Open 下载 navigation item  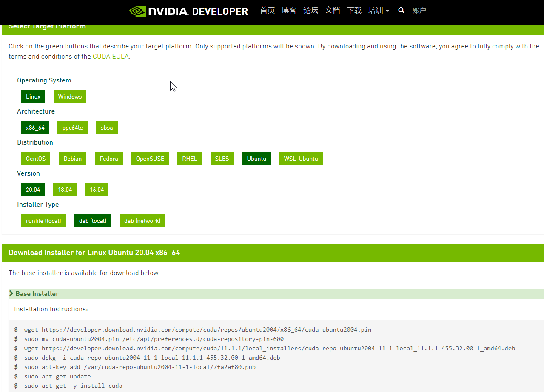pos(354,11)
